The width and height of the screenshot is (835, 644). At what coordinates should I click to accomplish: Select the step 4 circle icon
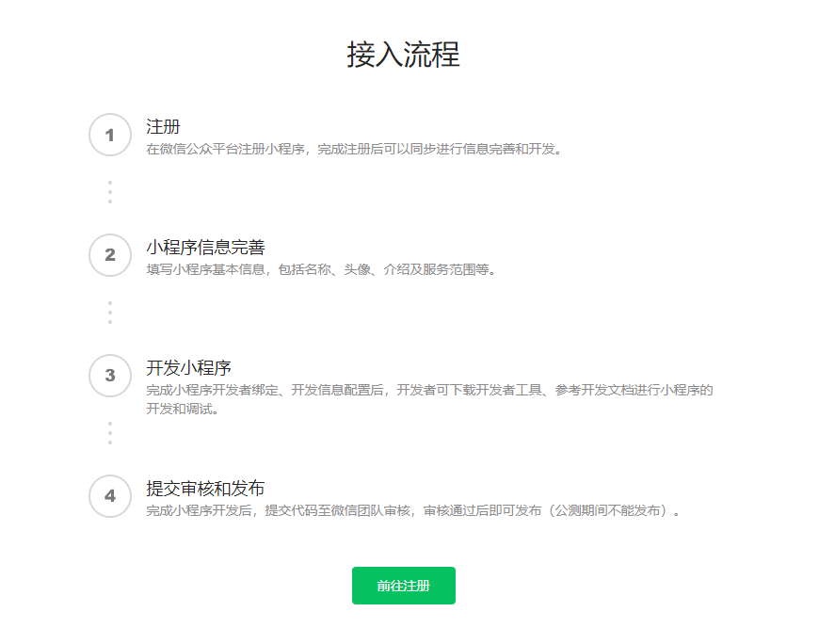[x=110, y=496]
